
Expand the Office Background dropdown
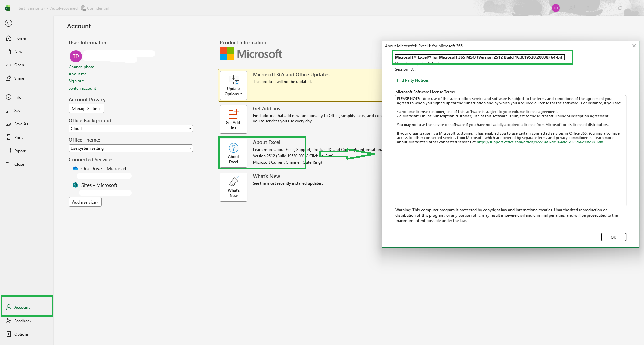click(131, 129)
